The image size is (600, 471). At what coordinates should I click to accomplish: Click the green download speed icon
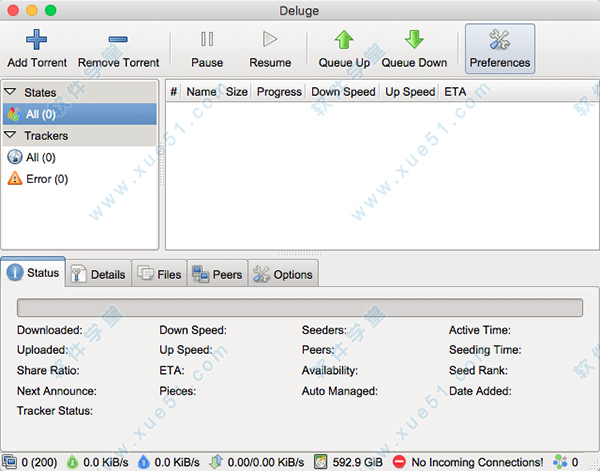coord(72,462)
